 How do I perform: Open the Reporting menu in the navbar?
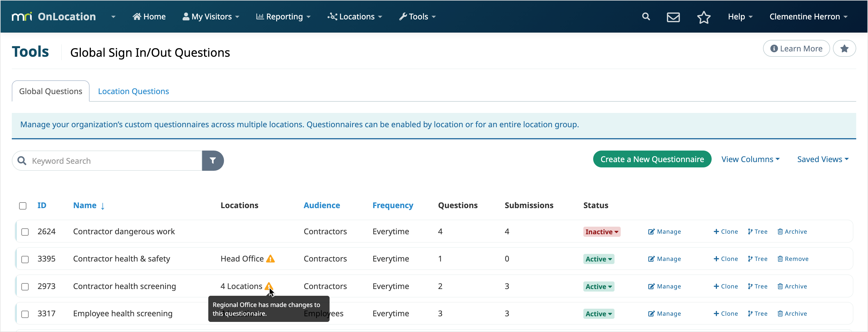[283, 17]
